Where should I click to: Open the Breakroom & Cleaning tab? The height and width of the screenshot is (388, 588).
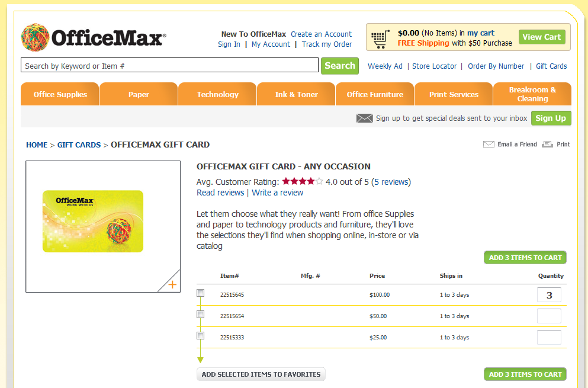(x=532, y=94)
